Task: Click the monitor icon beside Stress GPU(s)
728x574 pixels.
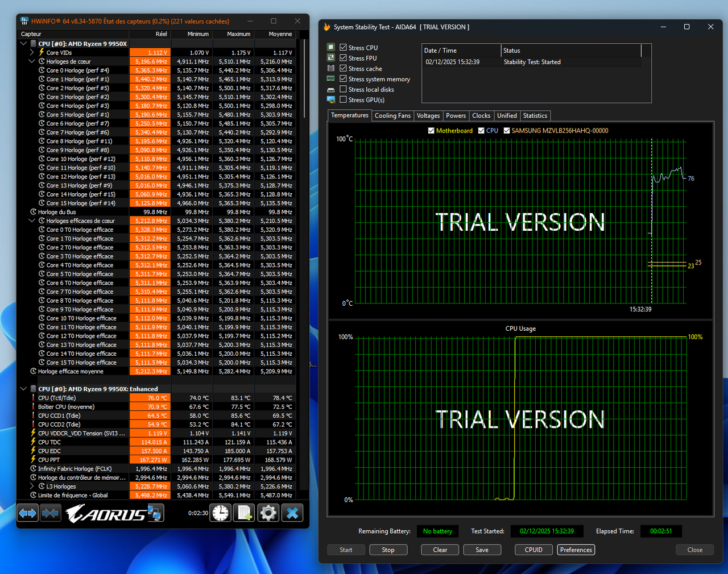Action: (331, 99)
